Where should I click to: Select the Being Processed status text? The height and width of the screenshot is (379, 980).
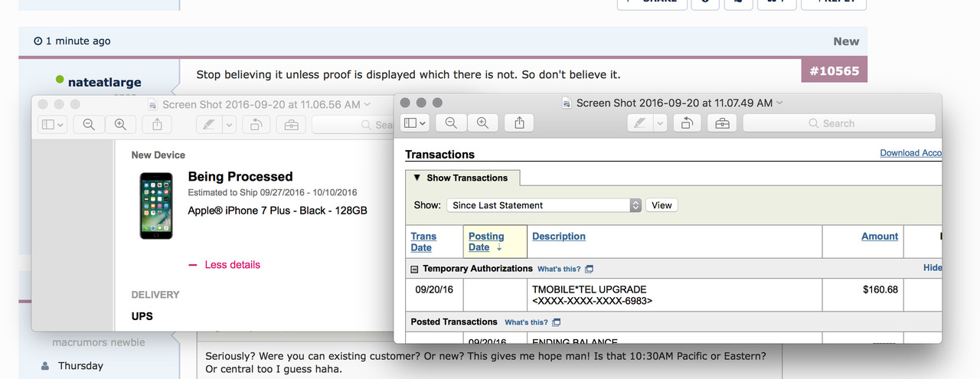[240, 177]
